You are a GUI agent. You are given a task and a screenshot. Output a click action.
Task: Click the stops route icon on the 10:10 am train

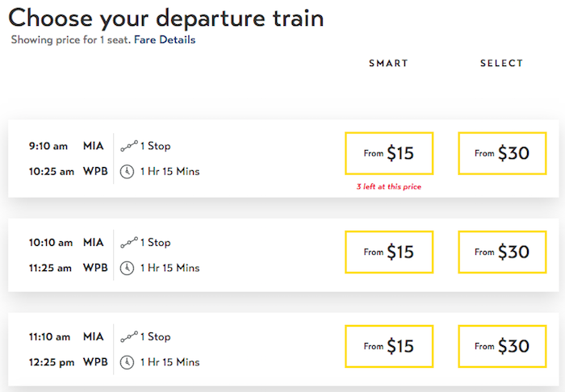(129, 242)
